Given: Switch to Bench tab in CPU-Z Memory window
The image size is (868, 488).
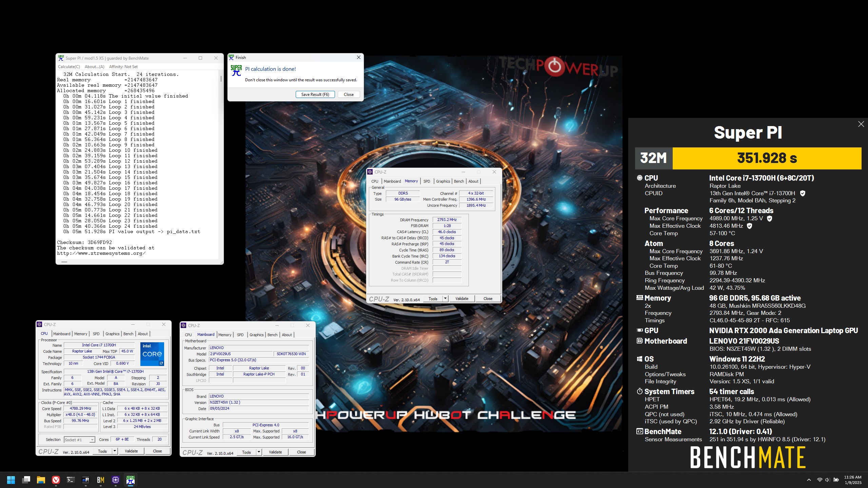Looking at the screenshot, I should 459,181.
